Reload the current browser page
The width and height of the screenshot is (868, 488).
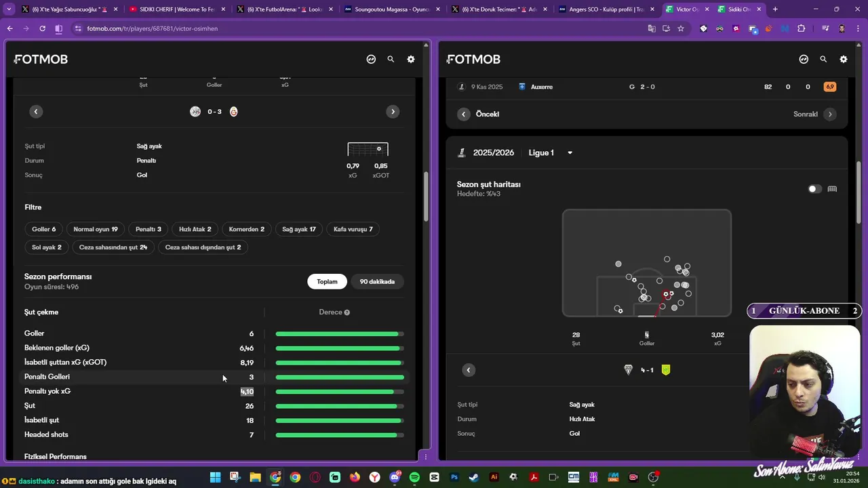coord(42,28)
